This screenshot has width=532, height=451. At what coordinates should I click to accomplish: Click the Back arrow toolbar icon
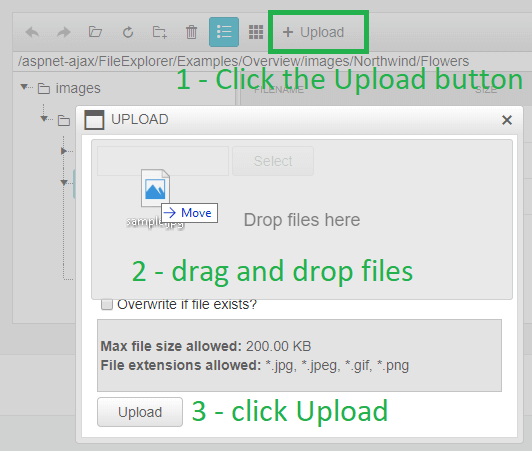[x=33, y=32]
